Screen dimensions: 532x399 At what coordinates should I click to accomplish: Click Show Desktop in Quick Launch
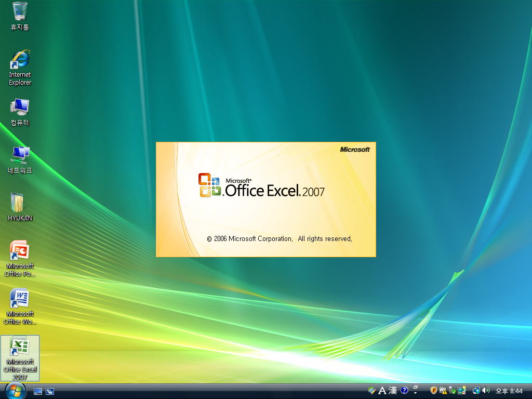[37, 392]
